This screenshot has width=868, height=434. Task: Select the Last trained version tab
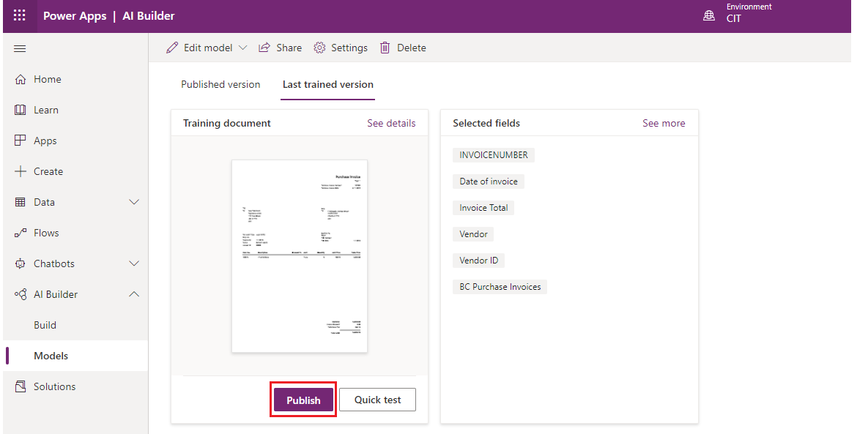click(327, 85)
